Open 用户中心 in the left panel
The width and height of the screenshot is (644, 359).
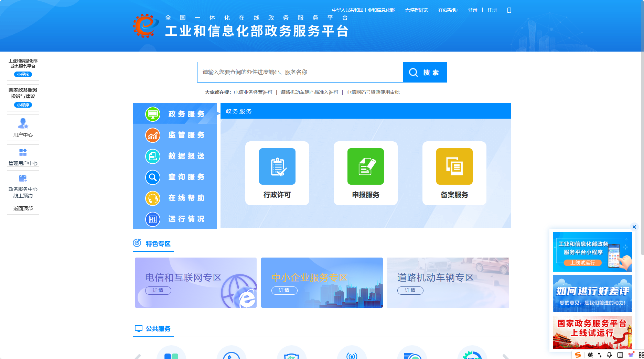point(23,127)
